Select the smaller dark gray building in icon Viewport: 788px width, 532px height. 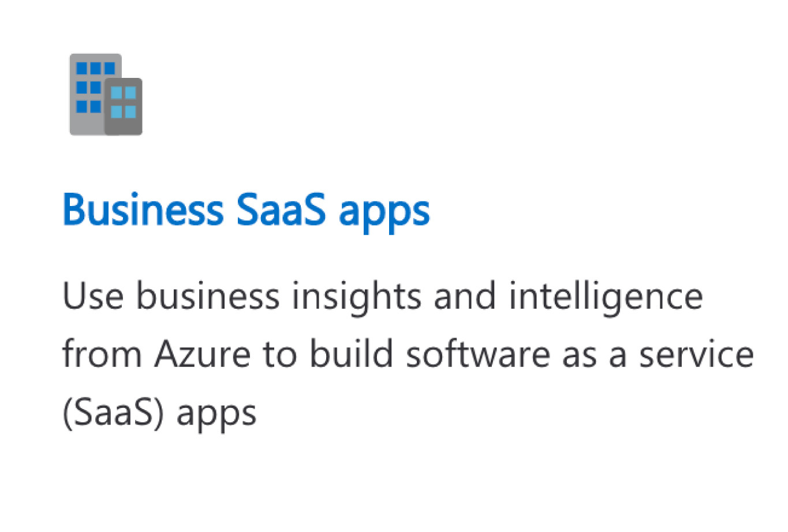tap(124, 107)
